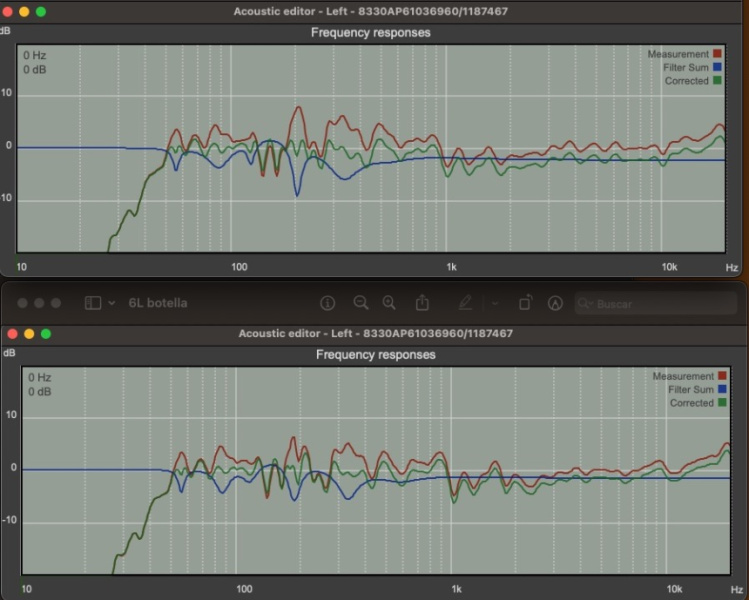The height and width of the screenshot is (600, 749).
Task: Pick the green Corrected swatch in lower graph
Action: [x=722, y=403]
